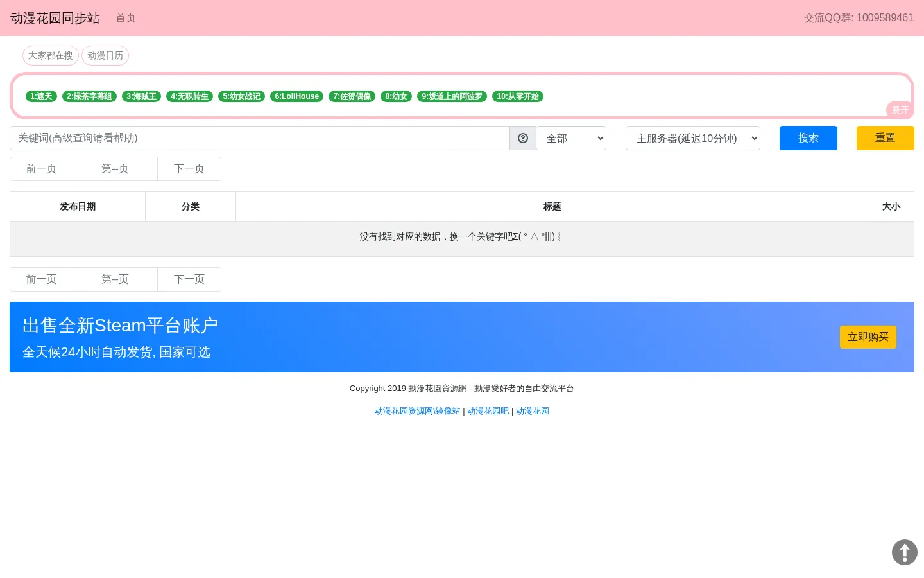
Task: Click the 标题 column header
Action: (x=552, y=207)
